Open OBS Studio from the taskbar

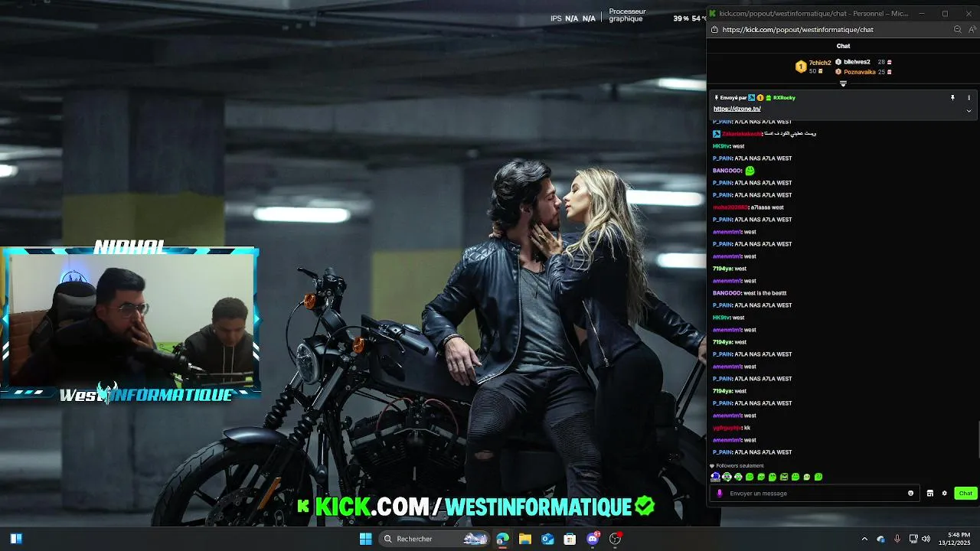coord(615,539)
